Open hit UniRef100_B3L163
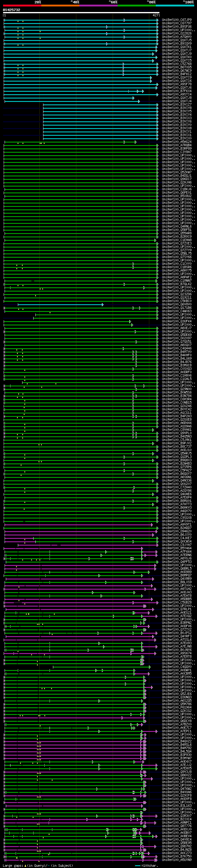The height and width of the screenshot is (868, 197). point(176,806)
